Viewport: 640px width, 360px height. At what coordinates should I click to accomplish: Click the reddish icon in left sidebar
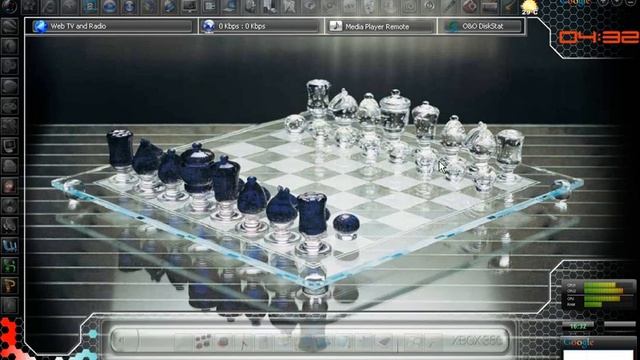click(9, 186)
